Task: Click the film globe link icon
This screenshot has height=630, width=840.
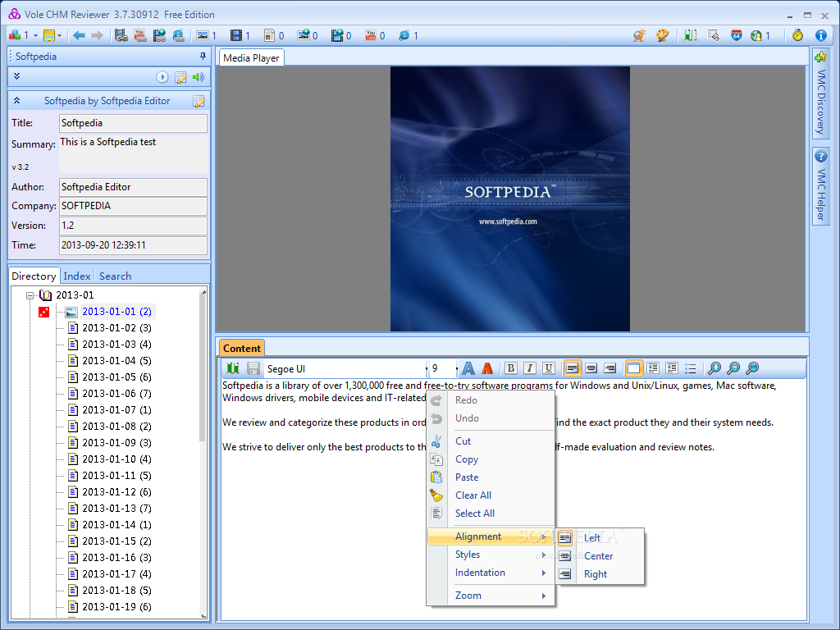Action: pos(159,35)
